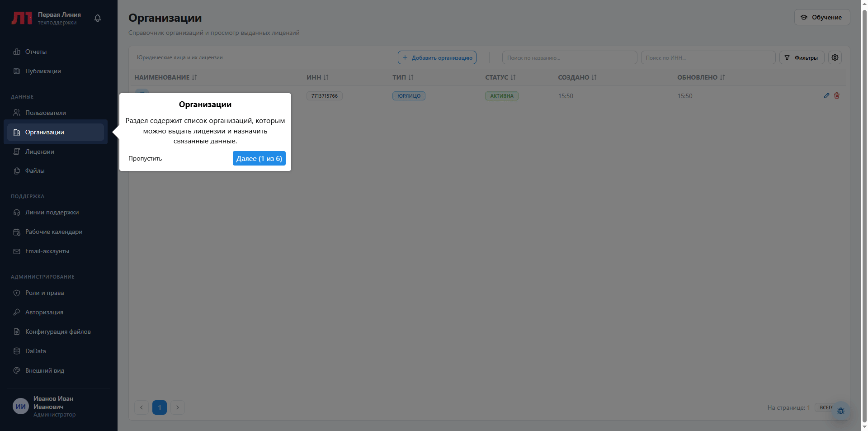Open table settings gear icon
Screen dimensions: 868x431
(x=835, y=57)
